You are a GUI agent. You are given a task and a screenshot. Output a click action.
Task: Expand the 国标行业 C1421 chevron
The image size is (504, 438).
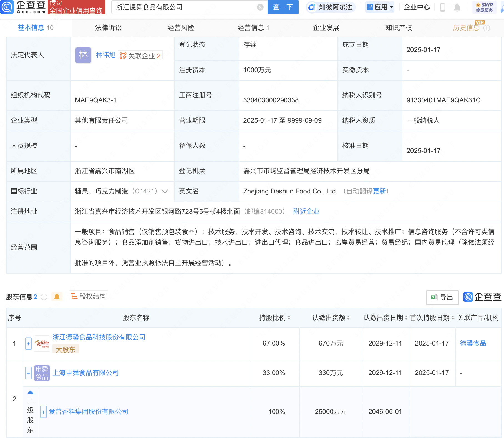pos(165,191)
